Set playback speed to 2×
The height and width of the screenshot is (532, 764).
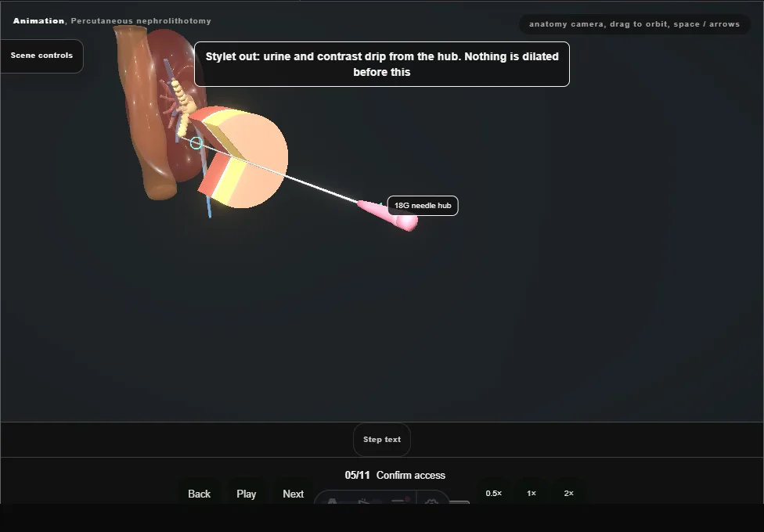point(568,493)
